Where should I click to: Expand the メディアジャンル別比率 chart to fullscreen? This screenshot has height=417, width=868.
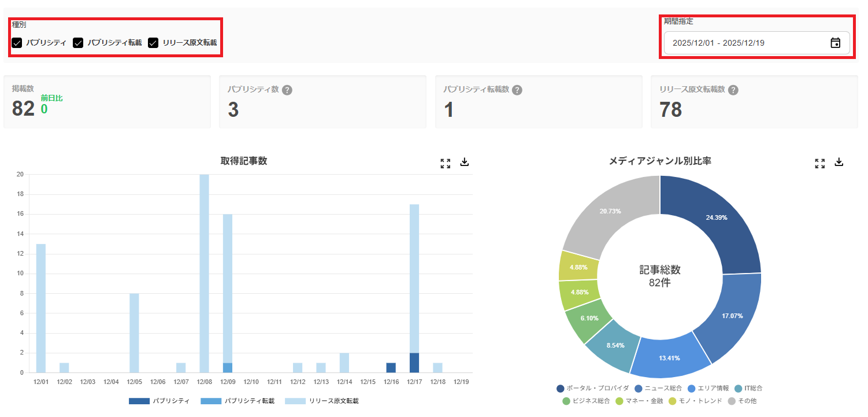tap(819, 163)
